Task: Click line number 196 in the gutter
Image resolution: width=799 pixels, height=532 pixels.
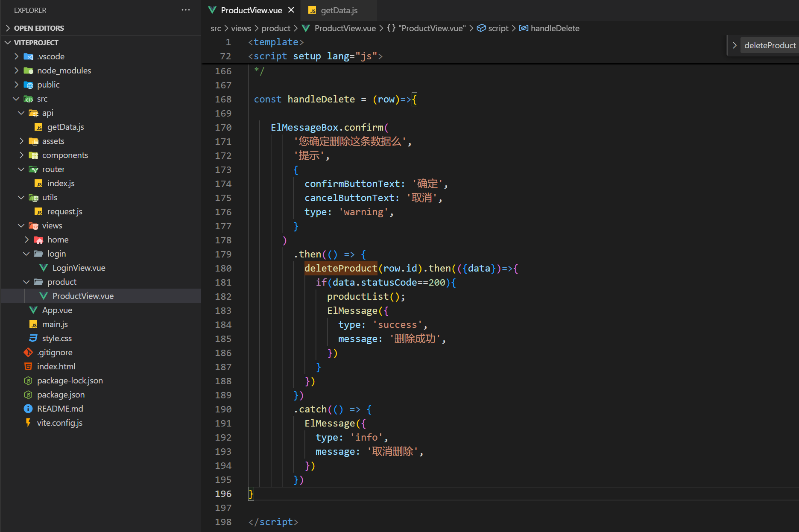Action: [x=223, y=494]
